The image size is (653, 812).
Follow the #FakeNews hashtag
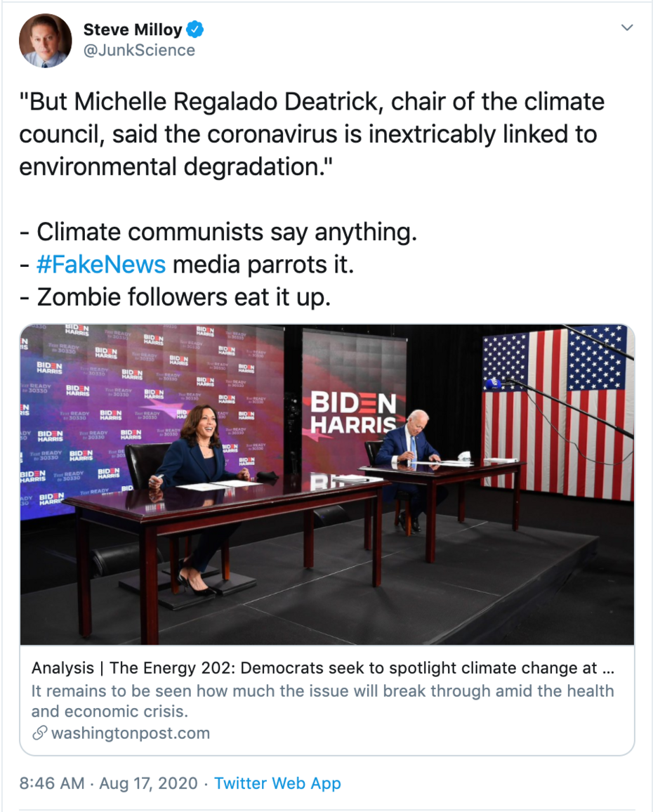101,264
